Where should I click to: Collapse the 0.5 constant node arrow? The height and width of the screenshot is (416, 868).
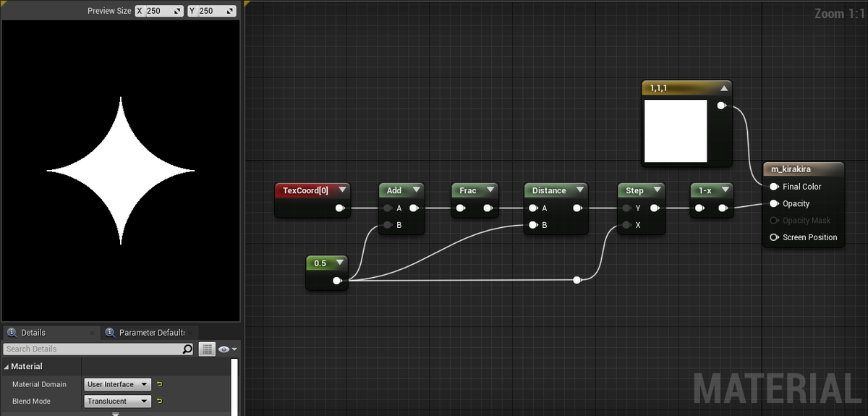[339, 263]
